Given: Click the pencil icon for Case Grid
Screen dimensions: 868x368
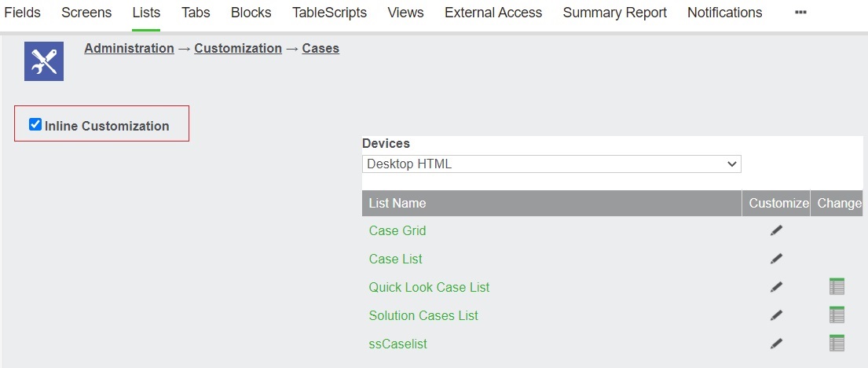Looking at the screenshot, I should (x=776, y=230).
